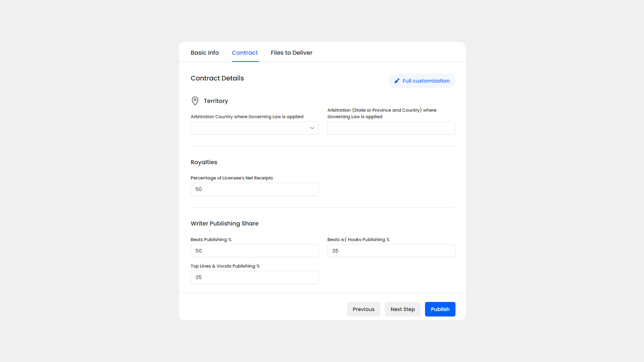The width and height of the screenshot is (644, 362).
Task: Go to Next Step
Action: 402,309
